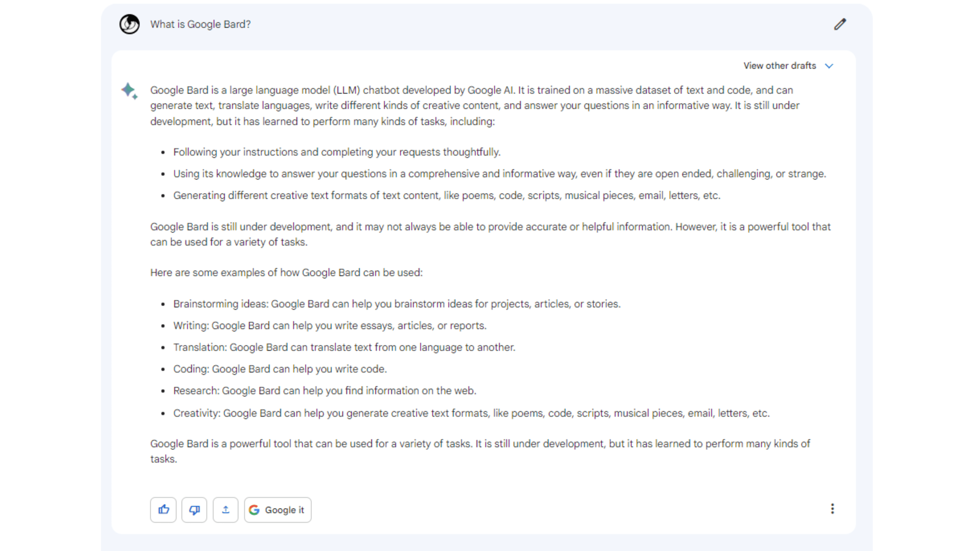Screen dimensions: 980x551
Task: Click the Creativity bullet item
Action: click(x=471, y=413)
